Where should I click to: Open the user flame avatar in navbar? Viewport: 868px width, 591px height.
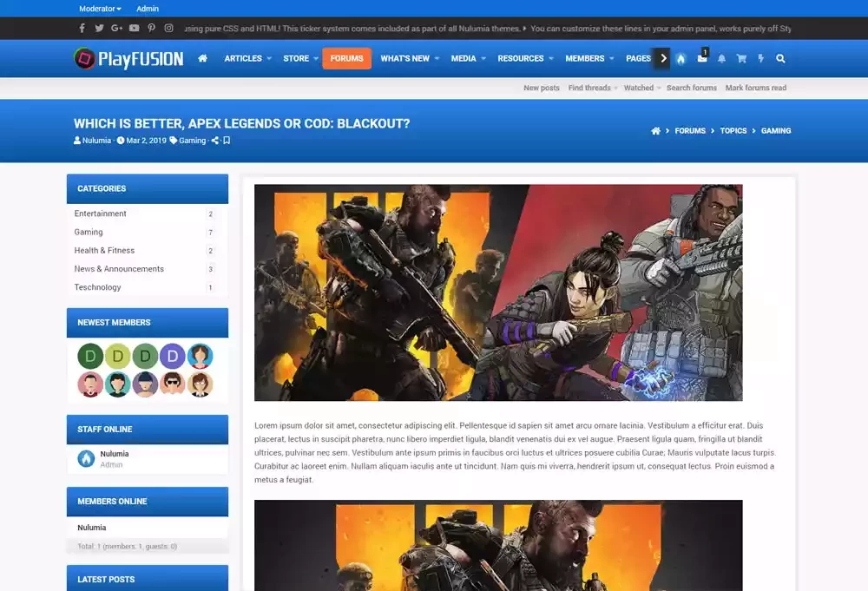click(x=681, y=59)
